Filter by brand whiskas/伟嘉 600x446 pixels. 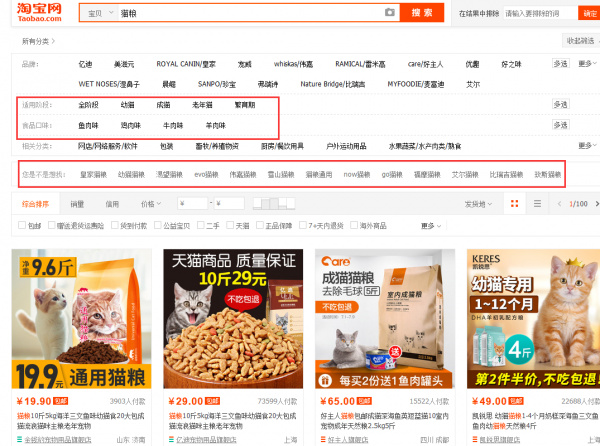click(293, 64)
